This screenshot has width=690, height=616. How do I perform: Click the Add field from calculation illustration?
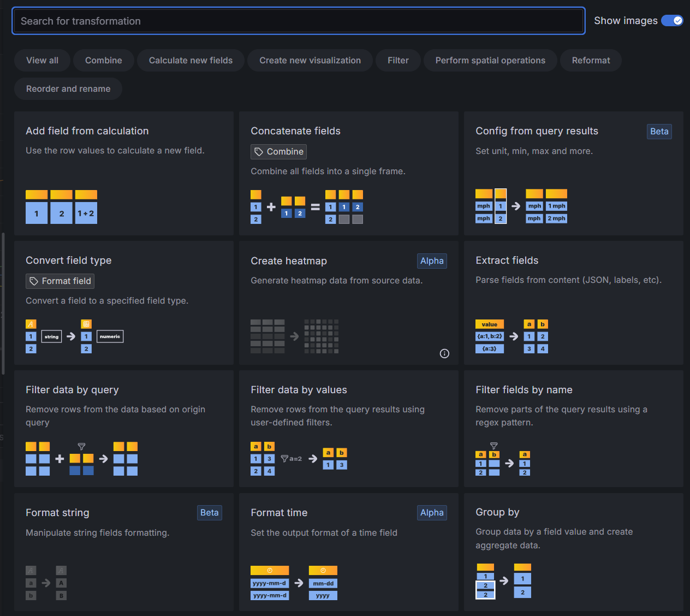(x=61, y=207)
